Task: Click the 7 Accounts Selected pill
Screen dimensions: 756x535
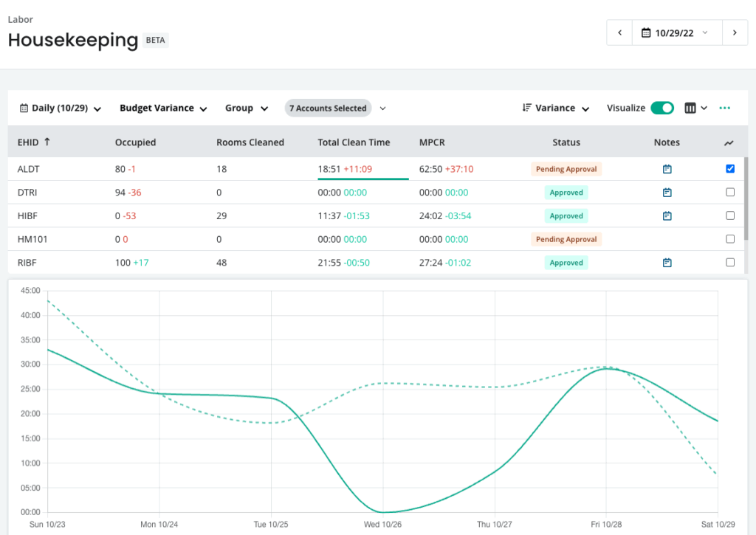Action: point(328,108)
